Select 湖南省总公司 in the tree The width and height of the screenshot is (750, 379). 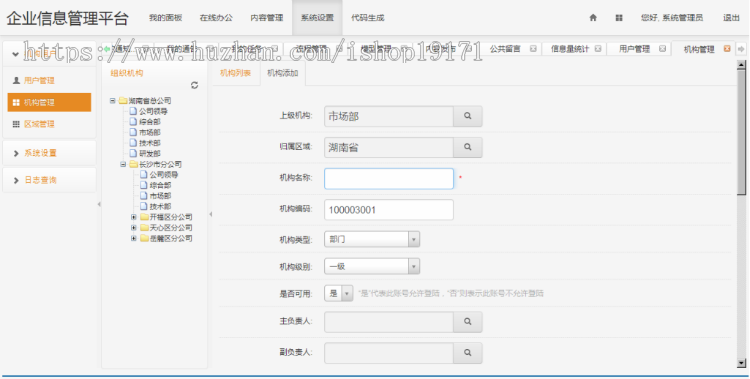(x=150, y=101)
